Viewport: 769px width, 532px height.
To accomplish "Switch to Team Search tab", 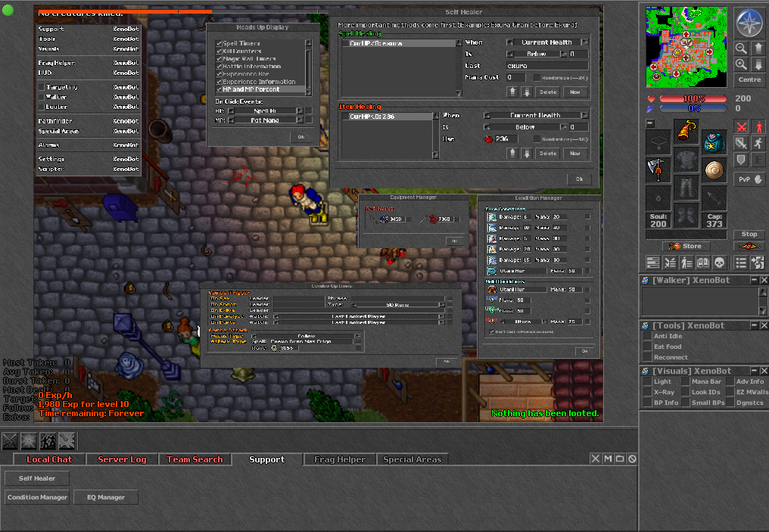I will 195,459.
